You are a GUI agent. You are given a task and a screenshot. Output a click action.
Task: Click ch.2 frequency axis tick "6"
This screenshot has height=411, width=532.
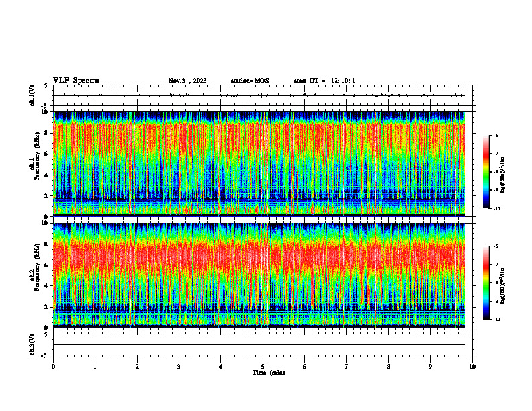pyautogui.click(x=47, y=265)
